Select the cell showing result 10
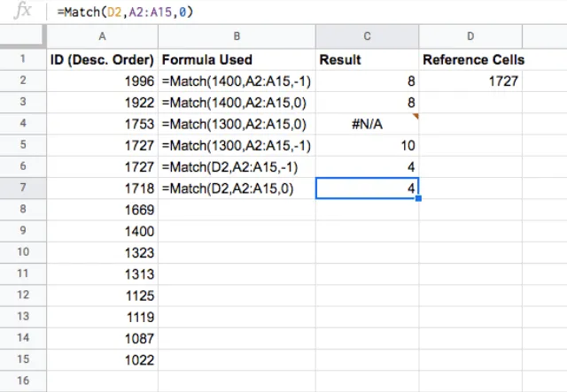 coord(367,145)
